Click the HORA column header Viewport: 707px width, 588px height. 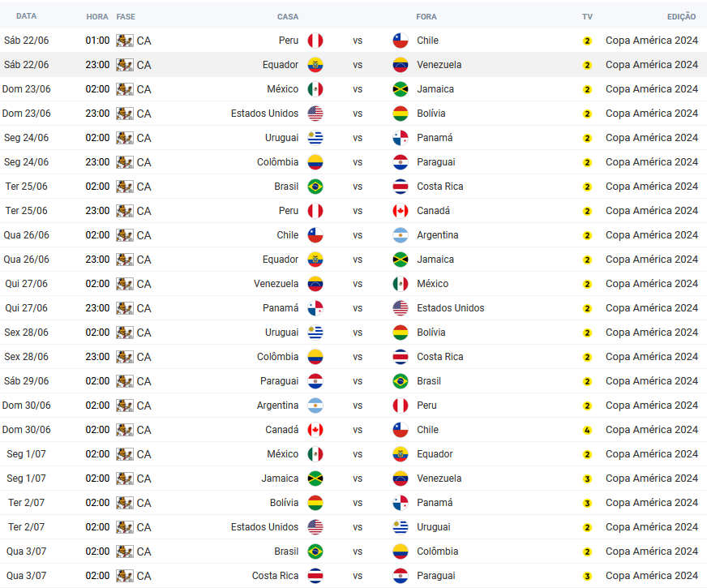[97, 17]
